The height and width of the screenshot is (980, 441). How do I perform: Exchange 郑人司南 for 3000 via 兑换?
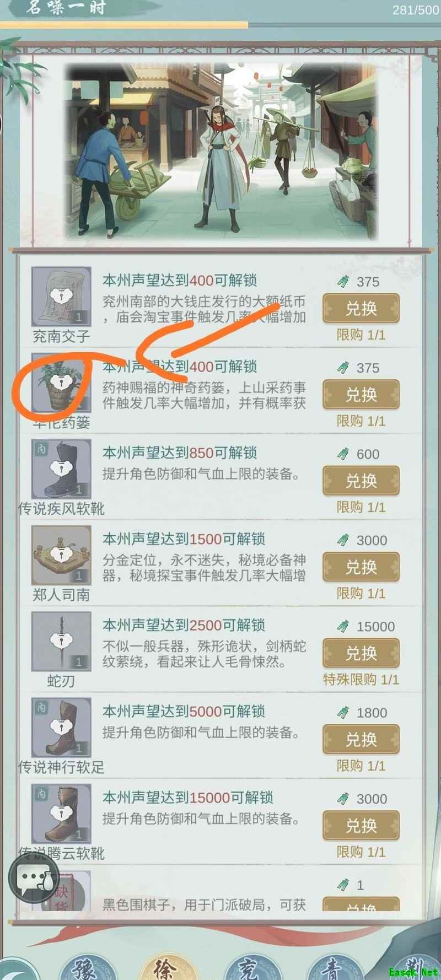(361, 567)
